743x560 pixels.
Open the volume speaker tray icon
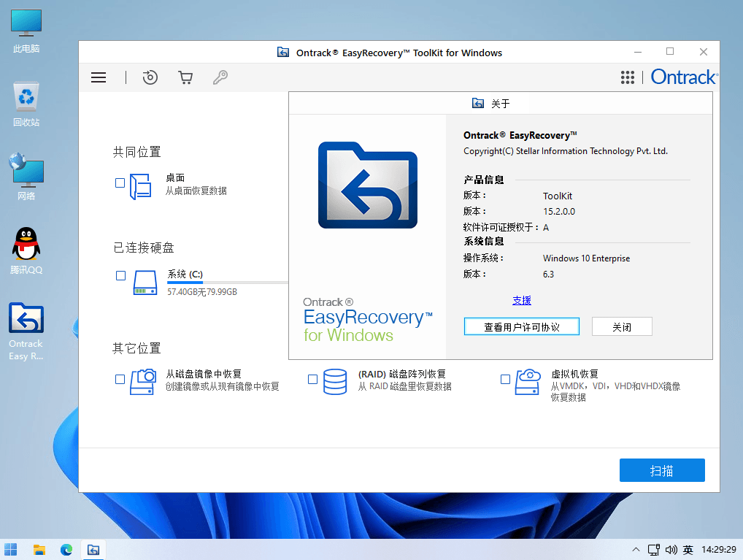[671, 550]
